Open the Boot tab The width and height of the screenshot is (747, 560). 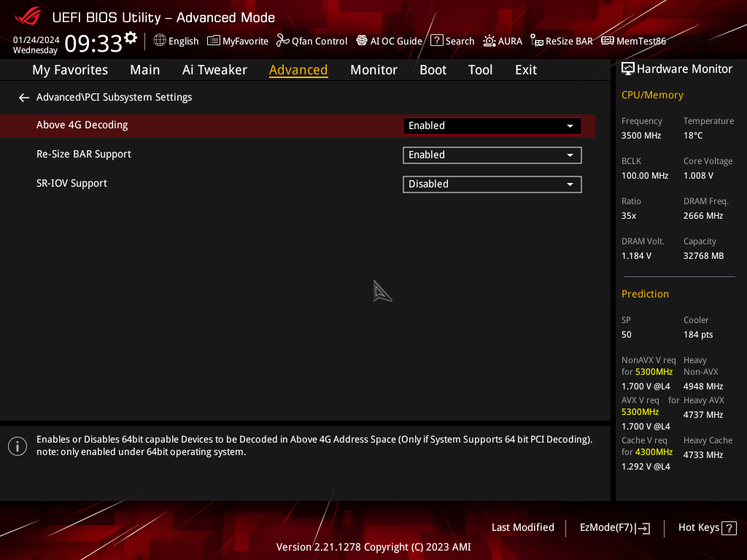(x=433, y=70)
